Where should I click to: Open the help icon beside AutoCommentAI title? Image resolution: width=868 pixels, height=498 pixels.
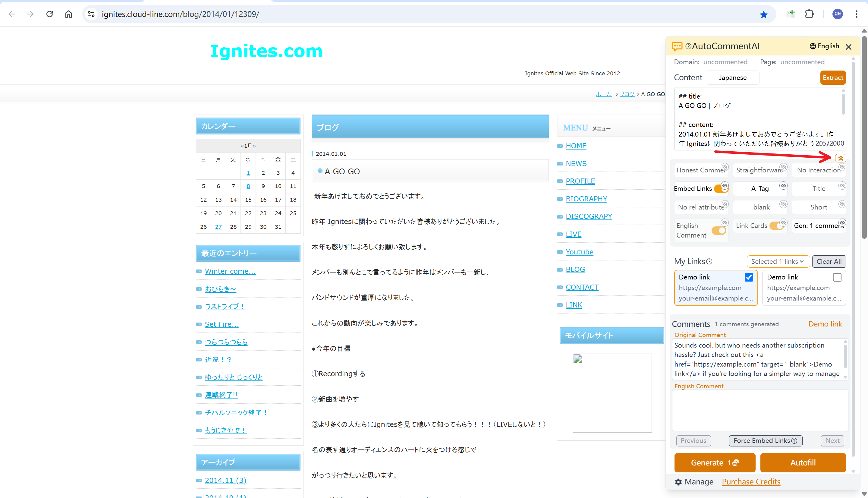click(x=688, y=46)
